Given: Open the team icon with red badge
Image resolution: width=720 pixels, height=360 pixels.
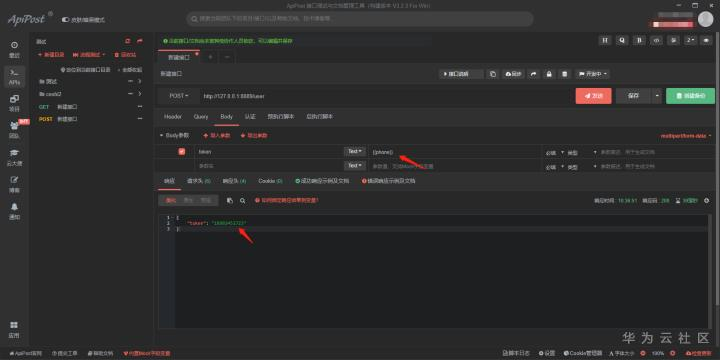Looking at the screenshot, I should coord(14,125).
